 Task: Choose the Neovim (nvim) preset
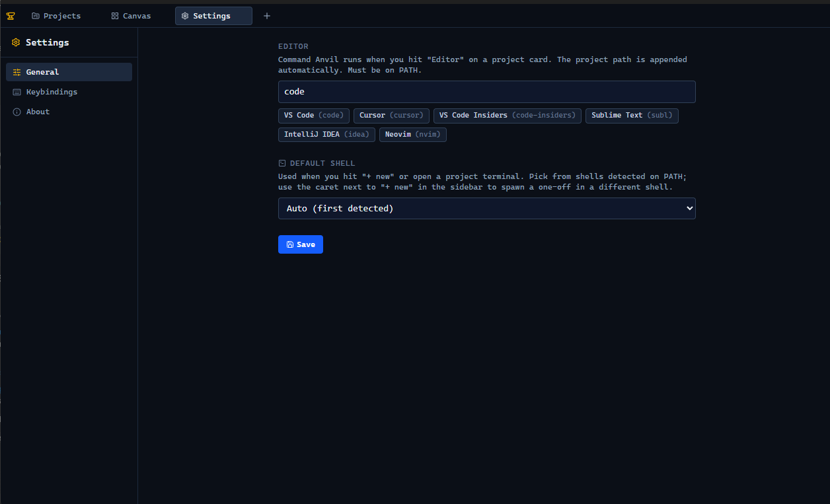coord(413,135)
